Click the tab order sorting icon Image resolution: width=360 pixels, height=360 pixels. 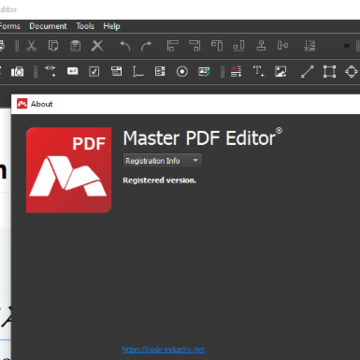click(309, 46)
